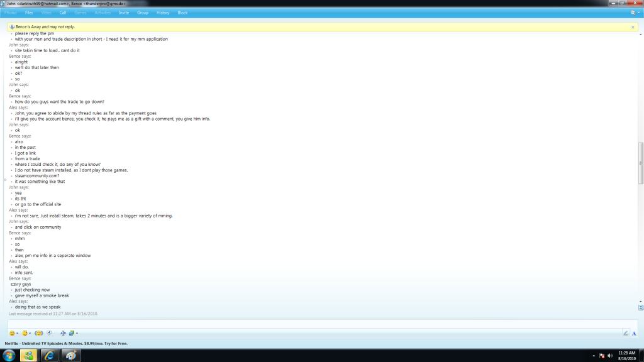
Task: Click the collapse-panel button below the scrollbar
Action: (x=641, y=307)
